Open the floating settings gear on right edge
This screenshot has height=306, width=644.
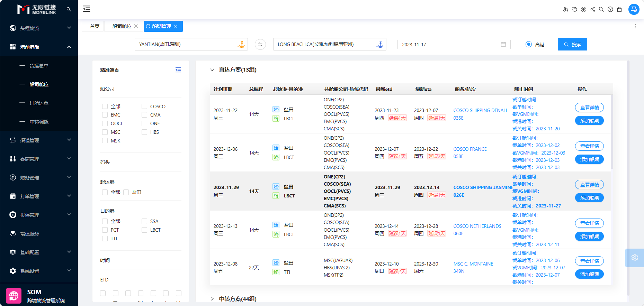pos(635,258)
